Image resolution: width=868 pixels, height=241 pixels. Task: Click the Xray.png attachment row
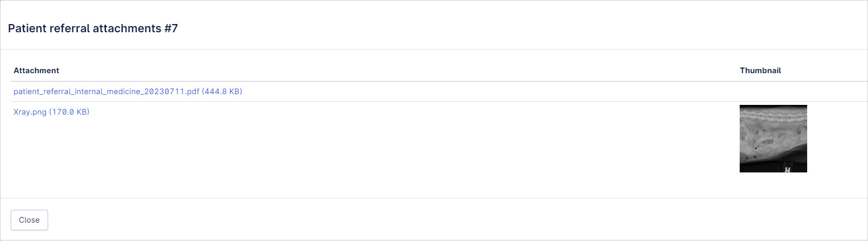439,149
